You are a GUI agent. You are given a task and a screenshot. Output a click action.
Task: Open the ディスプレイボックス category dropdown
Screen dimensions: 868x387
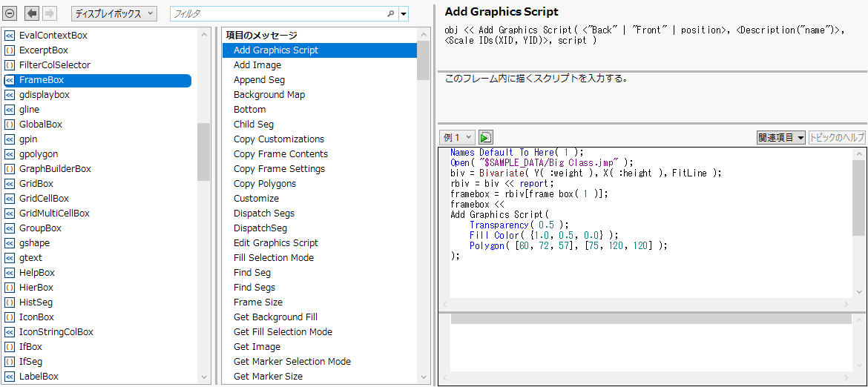click(114, 13)
